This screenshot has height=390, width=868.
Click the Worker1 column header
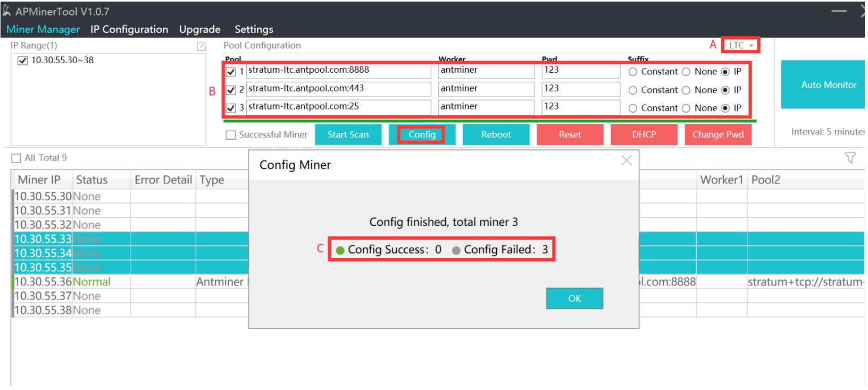point(722,180)
